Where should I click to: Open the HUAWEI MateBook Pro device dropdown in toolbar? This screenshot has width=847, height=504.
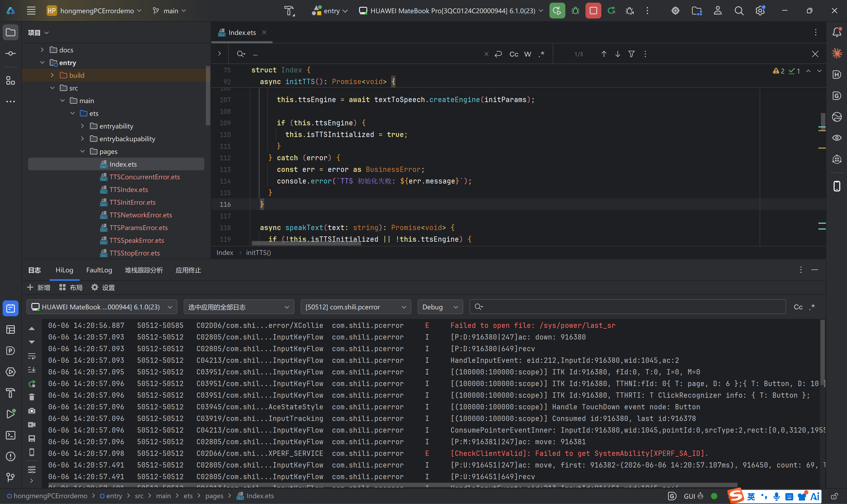pos(451,11)
